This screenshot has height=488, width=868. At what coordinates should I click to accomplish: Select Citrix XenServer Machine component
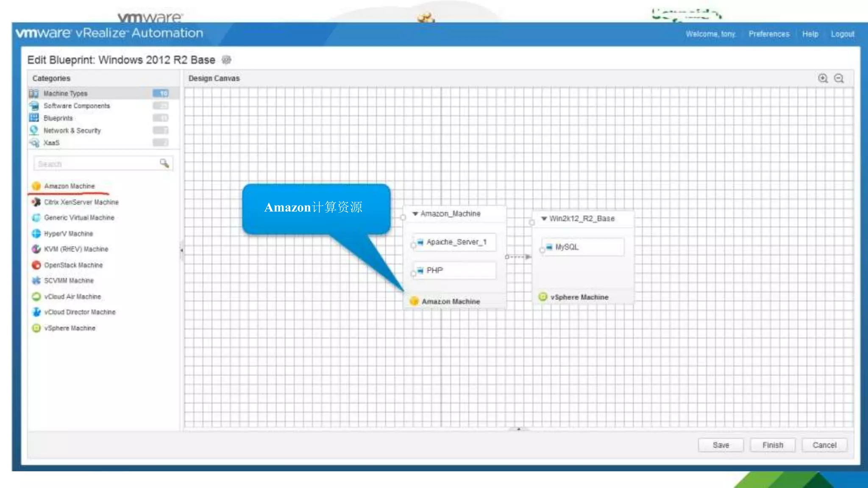(x=81, y=202)
